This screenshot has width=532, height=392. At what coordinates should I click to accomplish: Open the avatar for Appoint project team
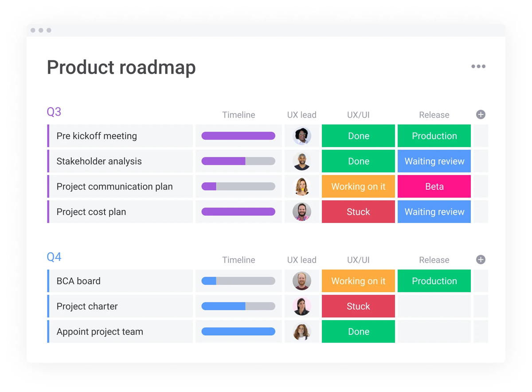[302, 331]
